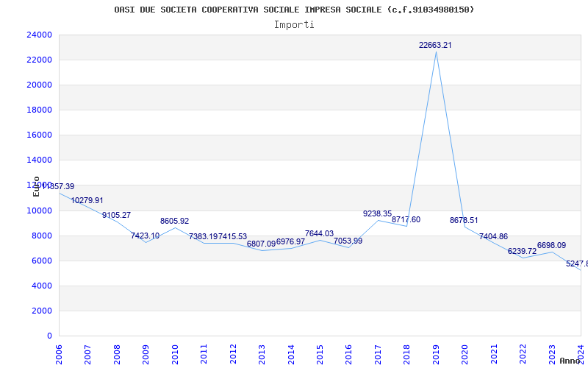Select the 2012 year axis label
The height and width of the screenshot is (368, 588).
tap(233, 354)
